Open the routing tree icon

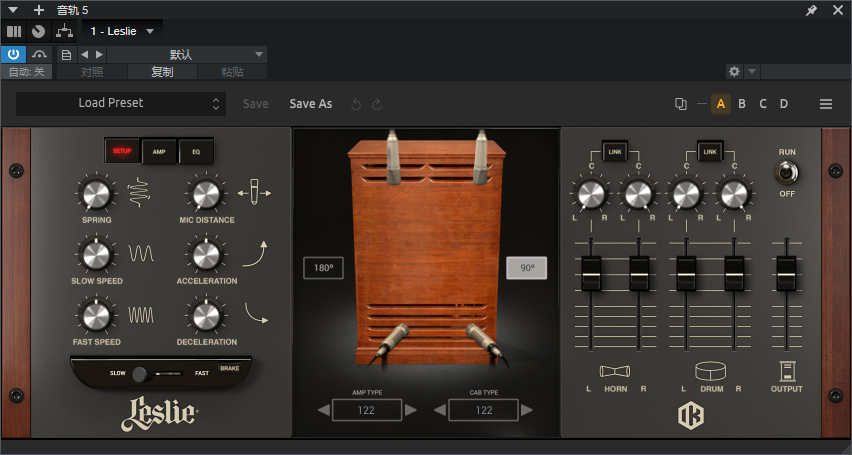[64, 32]
